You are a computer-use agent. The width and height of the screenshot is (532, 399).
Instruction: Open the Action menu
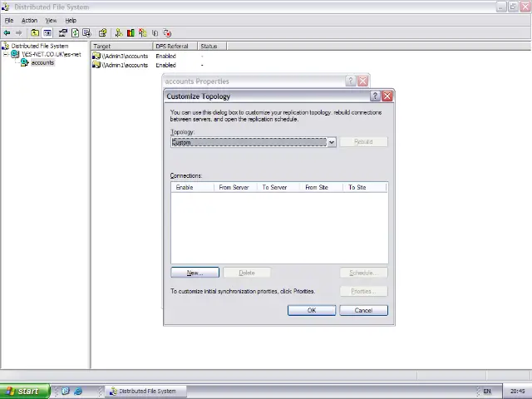click(x=30, y=20)
